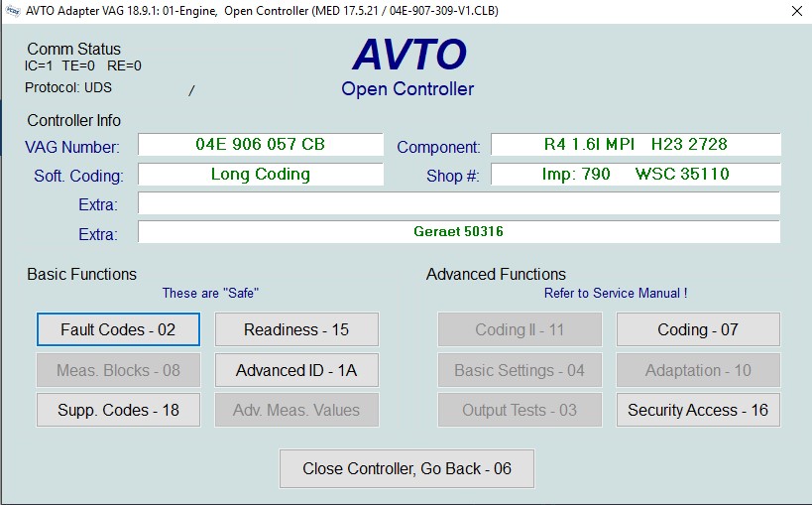Click the Component field R4 1.6l MPI
Viewport: 812px width, 505px height.
pos(636,144)
